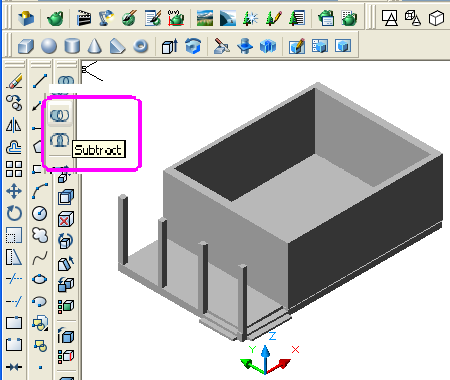Screen dimensions: 450x380
Task: Select the Array four-squares tool
Action: (x=14, y=169)
